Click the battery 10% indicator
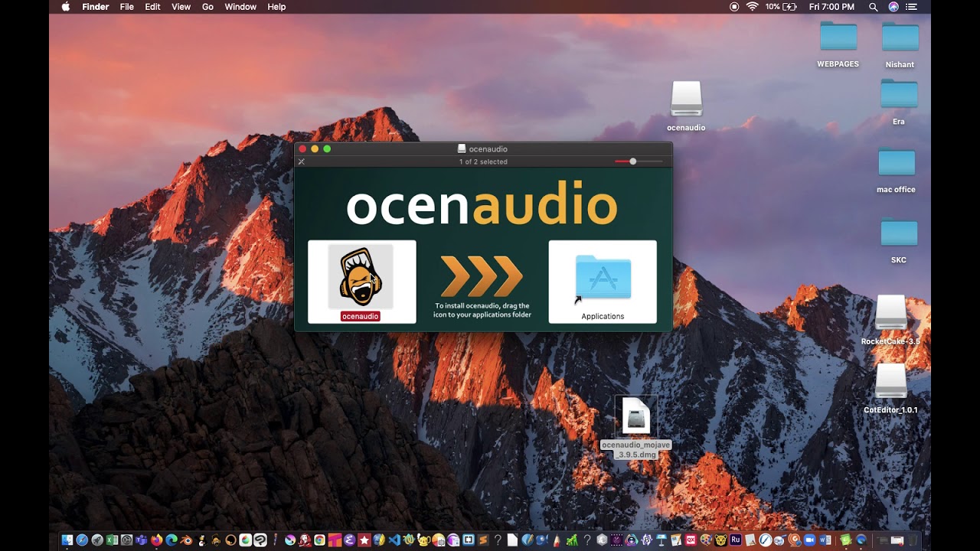980x551 pixels. 782,7
